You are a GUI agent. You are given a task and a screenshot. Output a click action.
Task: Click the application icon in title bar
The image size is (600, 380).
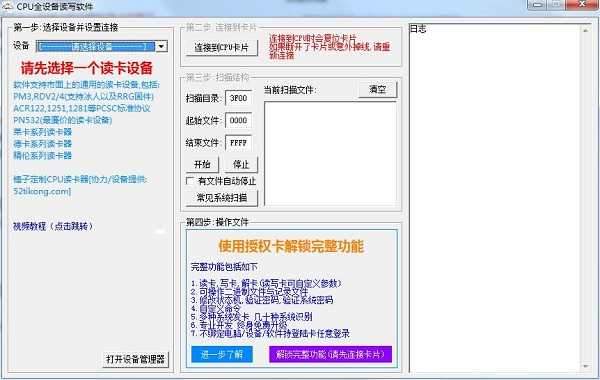coord(7,6)
